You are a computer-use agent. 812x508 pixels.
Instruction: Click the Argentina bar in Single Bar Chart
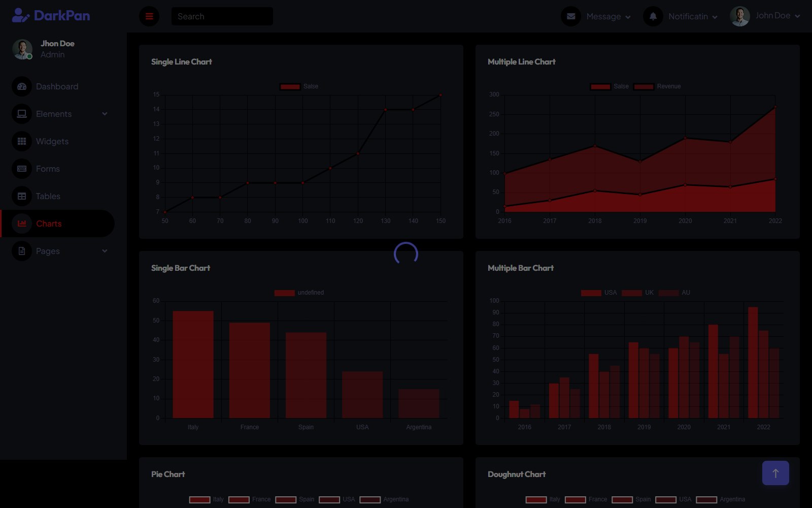(419, 403)
